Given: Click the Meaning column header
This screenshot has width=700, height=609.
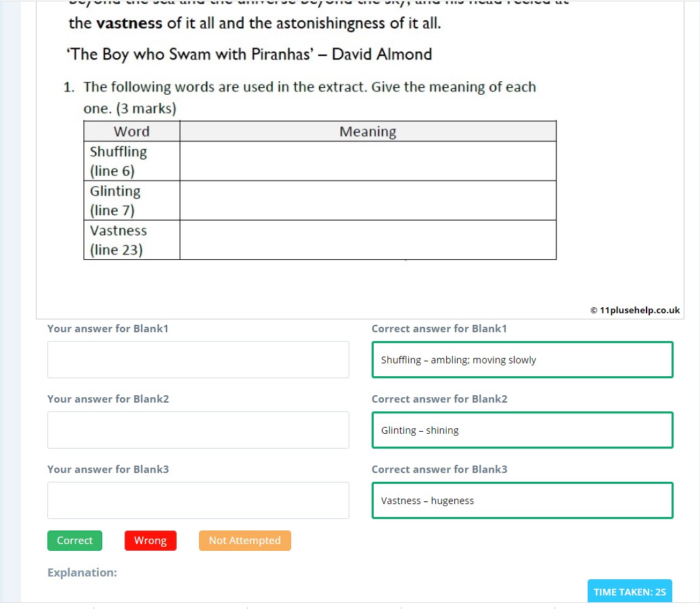Looking at the screenshot, I should point(368,131).
